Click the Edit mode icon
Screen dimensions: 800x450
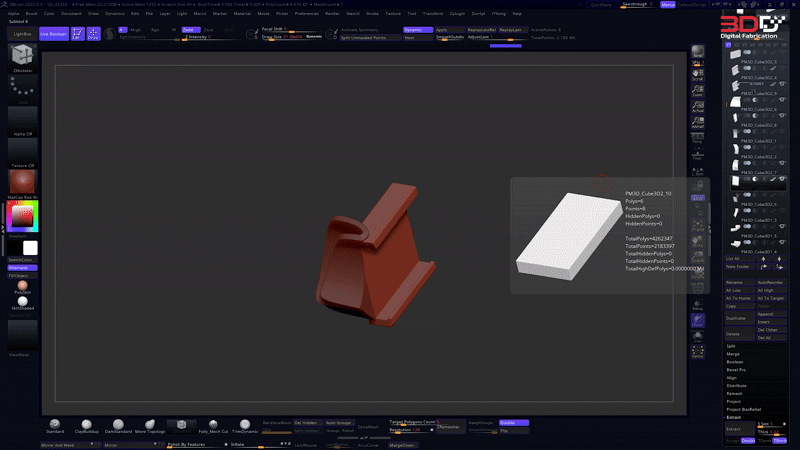tap(78, 34)
